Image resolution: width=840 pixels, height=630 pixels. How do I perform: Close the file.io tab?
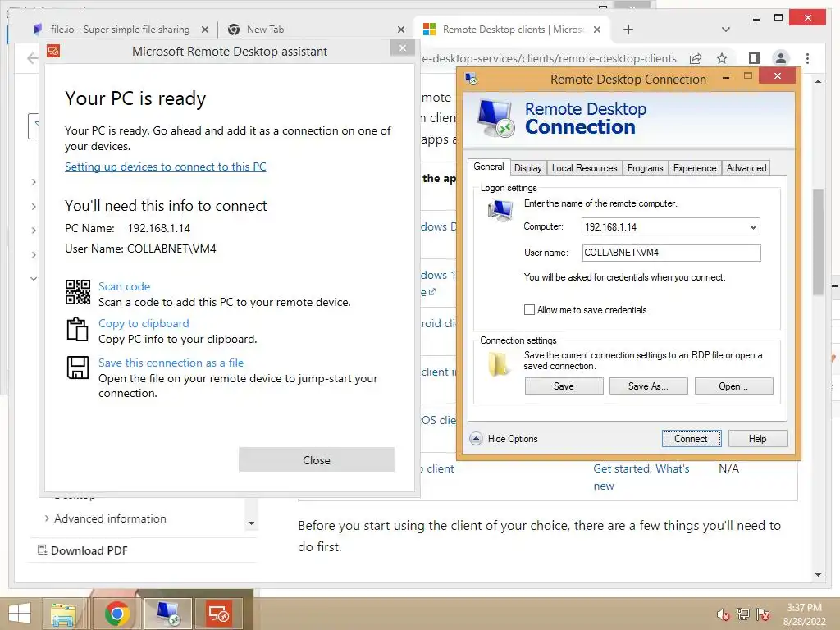(204, 30)
